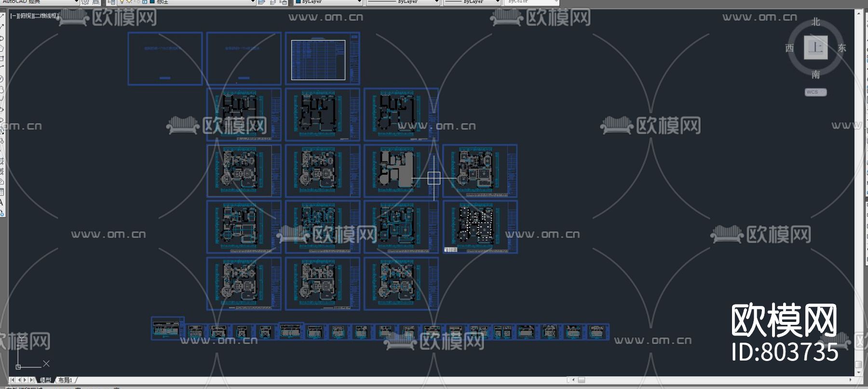Click 北 on the ViewCube compass
Image resolution: width=868 pixels, height=389 pixels.
(x=815, y=22)
